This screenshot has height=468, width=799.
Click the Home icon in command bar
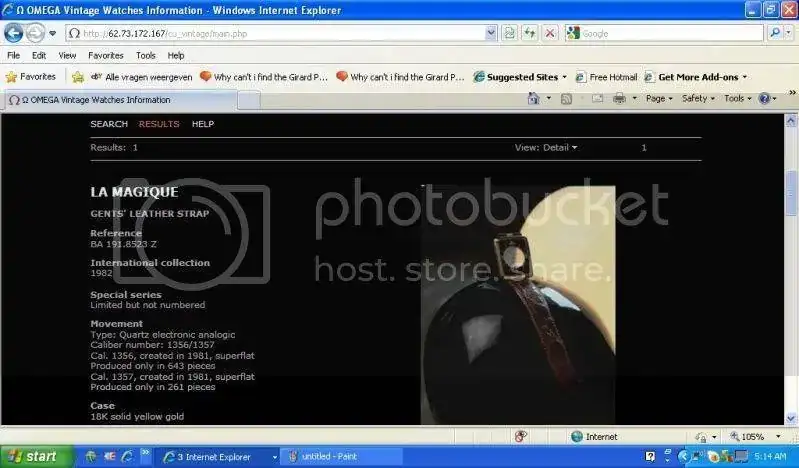click(x=534, y=98)
